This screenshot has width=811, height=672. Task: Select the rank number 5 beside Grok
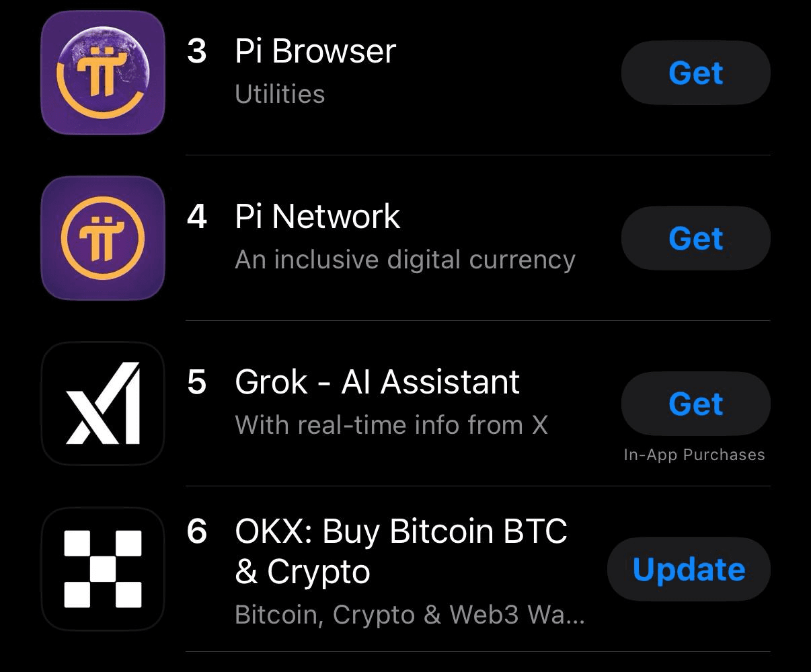[196, 381]
